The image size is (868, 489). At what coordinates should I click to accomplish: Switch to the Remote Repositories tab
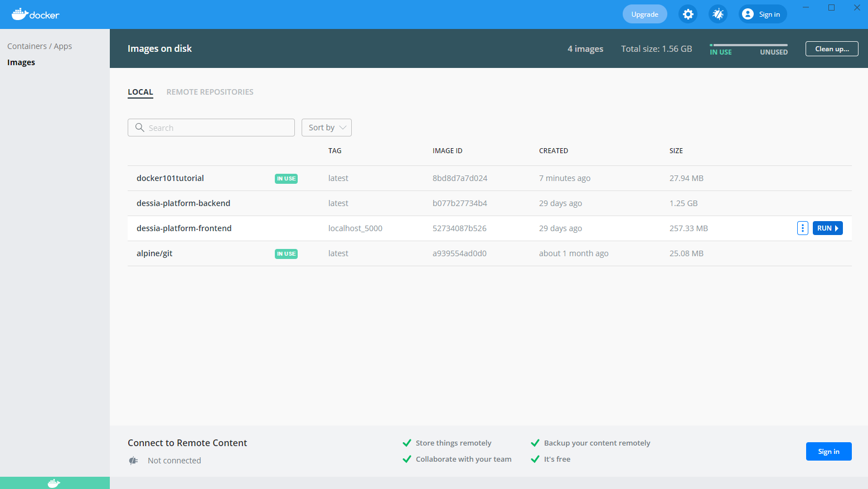click(x=210, y=92)
